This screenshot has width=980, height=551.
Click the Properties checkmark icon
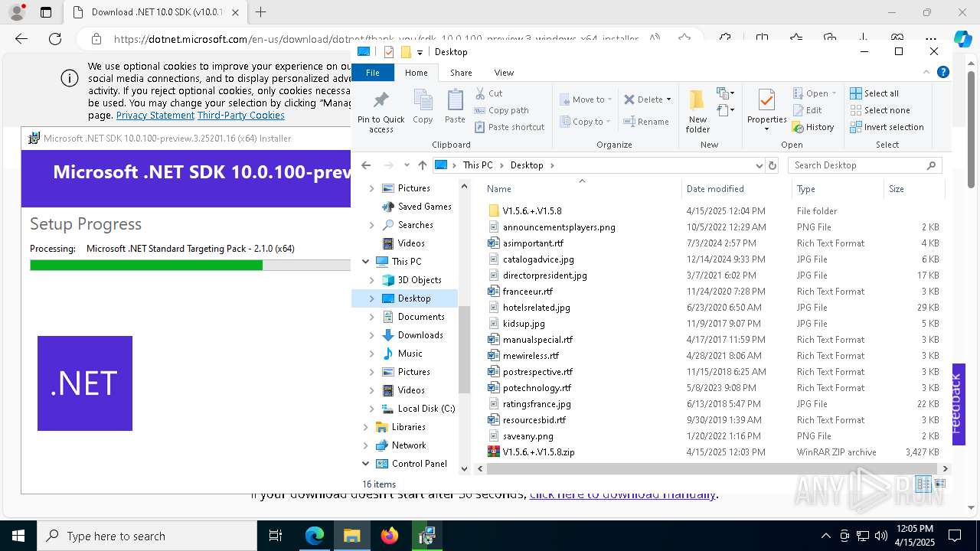[x=766, y=100]
